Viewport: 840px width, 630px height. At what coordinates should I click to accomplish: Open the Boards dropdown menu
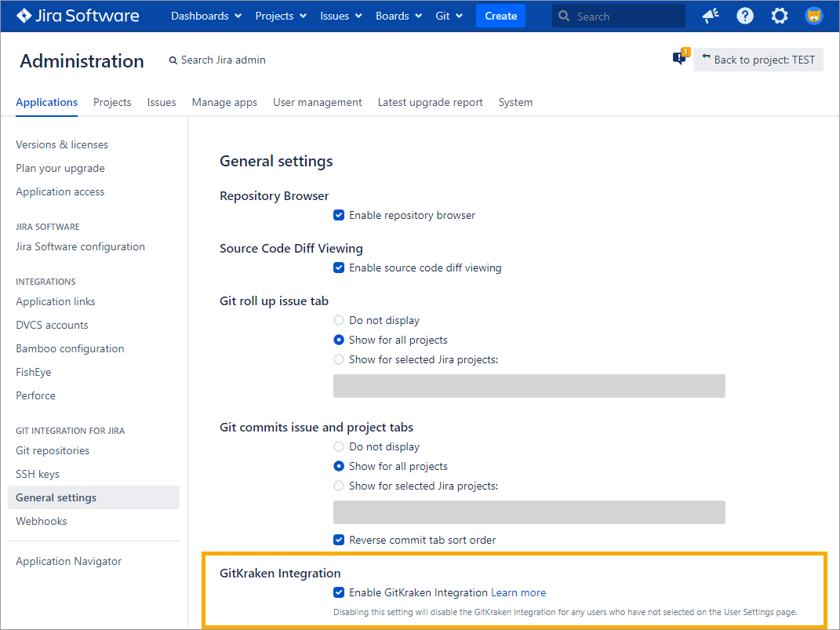tap(398, 16)
